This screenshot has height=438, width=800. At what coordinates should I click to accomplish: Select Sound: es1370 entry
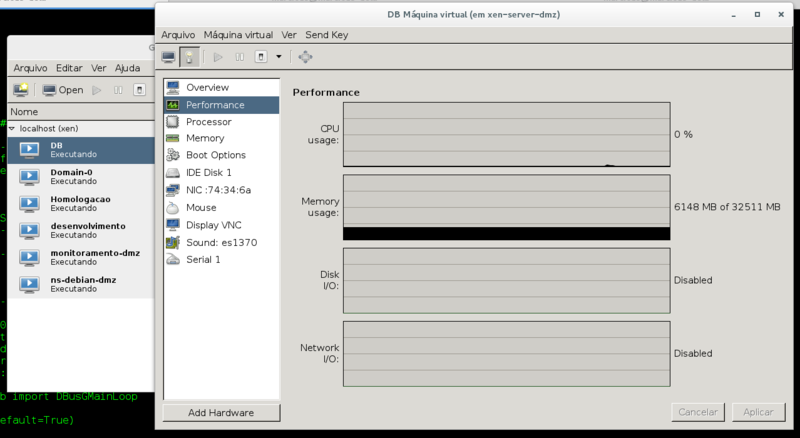(x=221, y=242)
